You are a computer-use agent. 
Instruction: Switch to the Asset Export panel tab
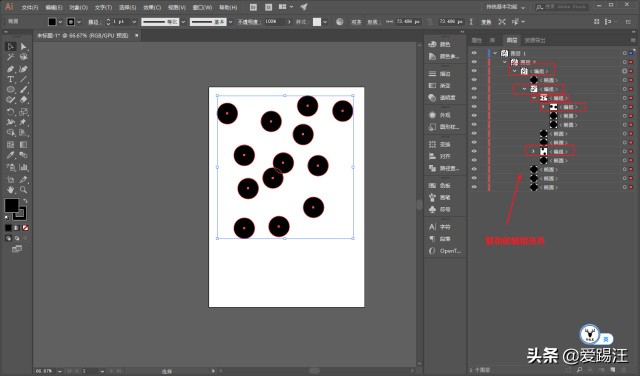click(535, 40)
